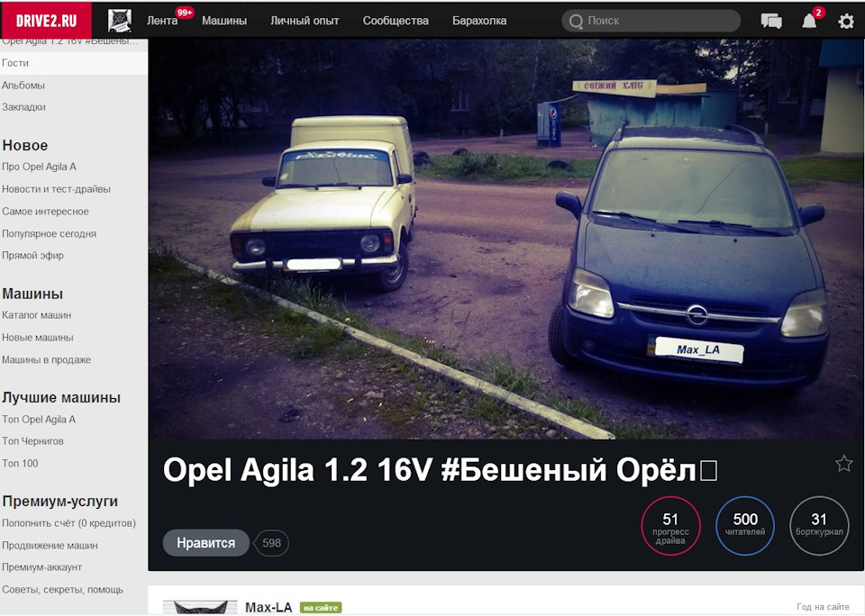Click the Премиум-услуги sidebar heading
This screenshot has width=865, height=616.
60,502
